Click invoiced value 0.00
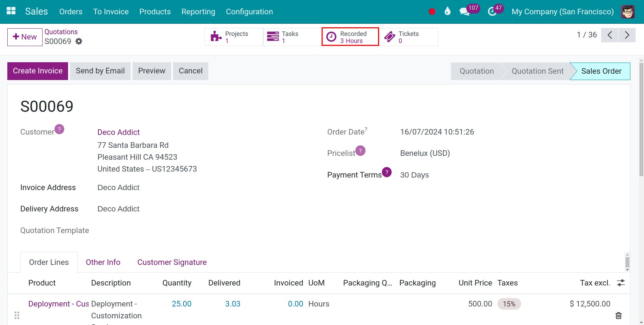The image size is (644, 325). click(296, 304)
